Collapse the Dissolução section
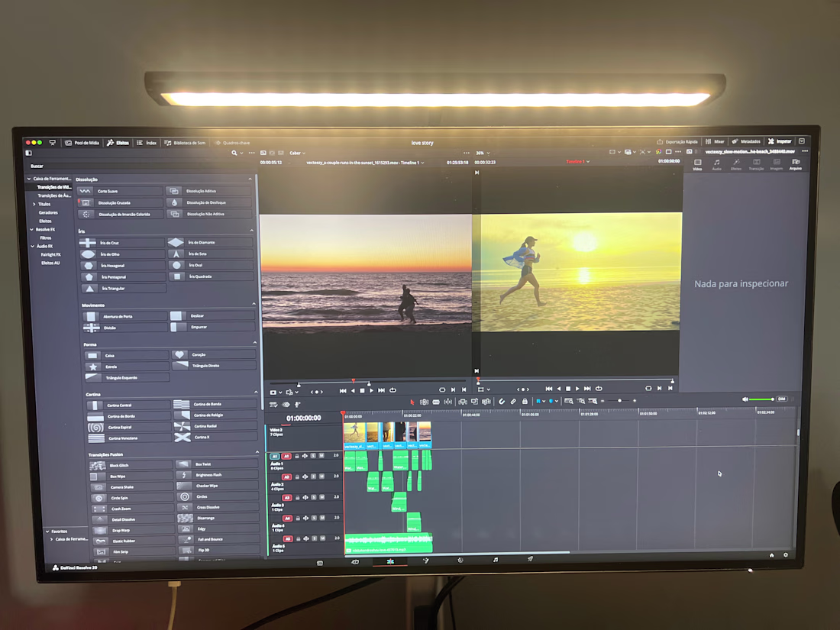Screen dimensions: 840x630 pyautogui.click(x=250, y=179)
